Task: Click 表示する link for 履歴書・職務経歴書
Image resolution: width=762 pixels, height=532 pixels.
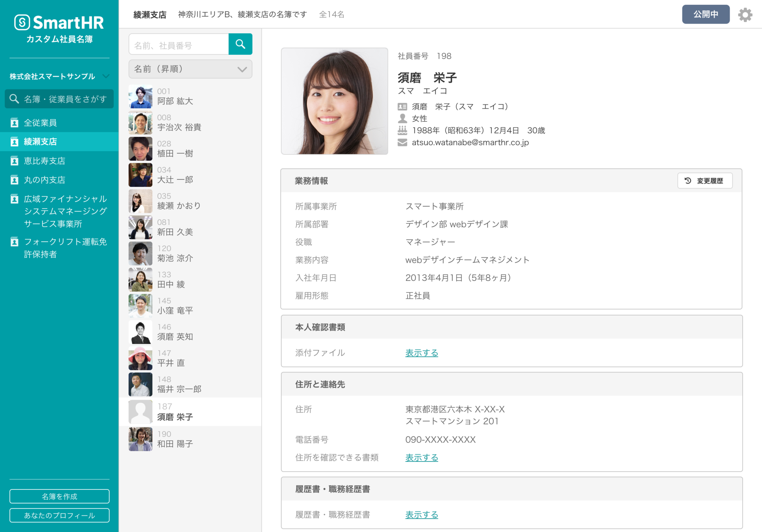Action: coord(421,515)
